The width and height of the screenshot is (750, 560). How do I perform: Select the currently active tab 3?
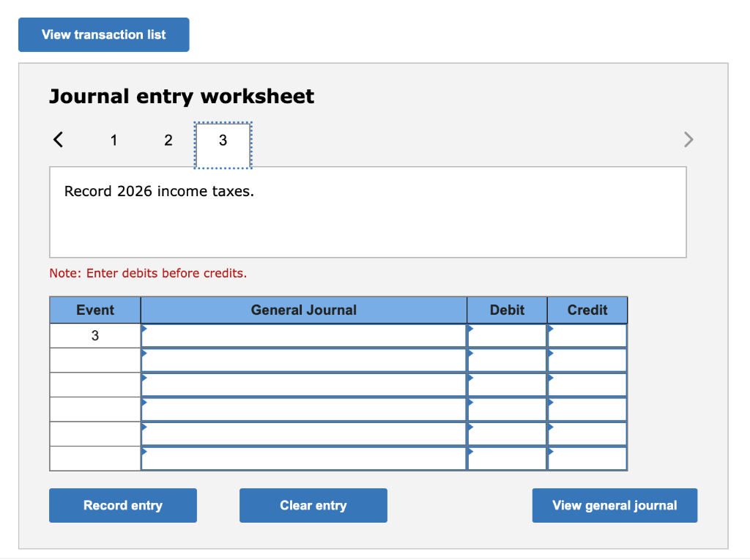223,140
